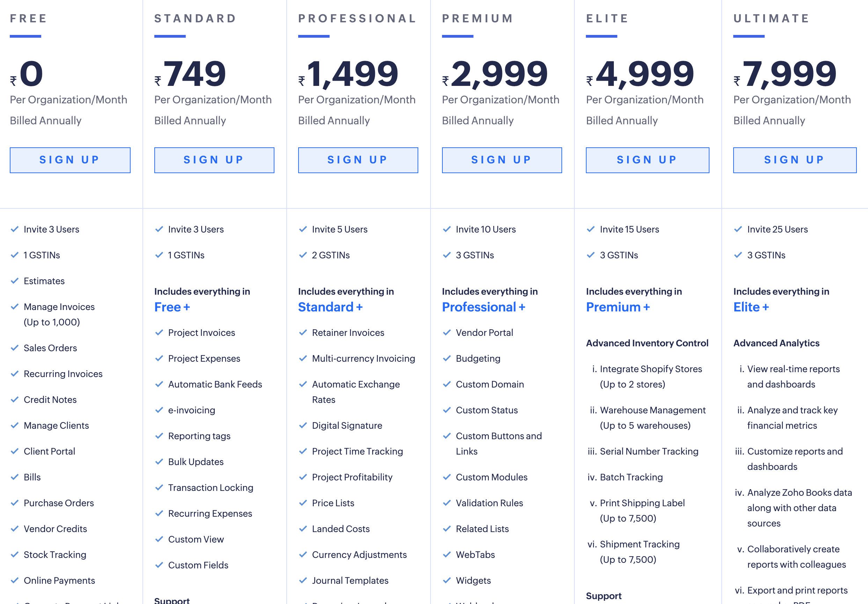
Task: Select the Professional plan heading
Action: (357, 18)
